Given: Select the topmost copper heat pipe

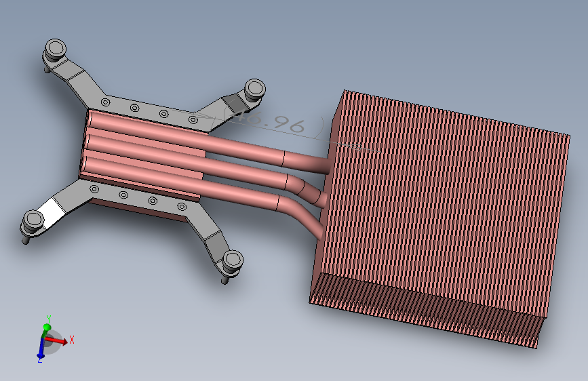Looking at the screenshot, I should tap(210, 140).
